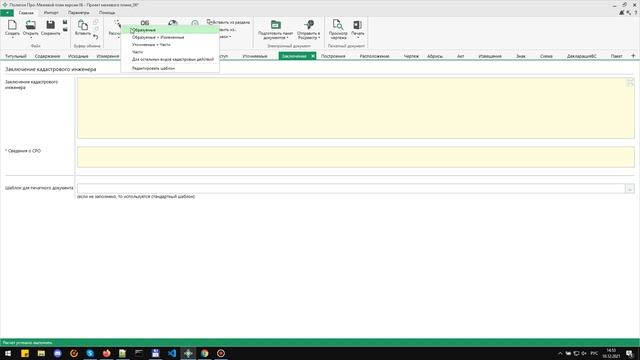Open Windows Start menu
Screen dimensions: 640x360
(8, 353)
